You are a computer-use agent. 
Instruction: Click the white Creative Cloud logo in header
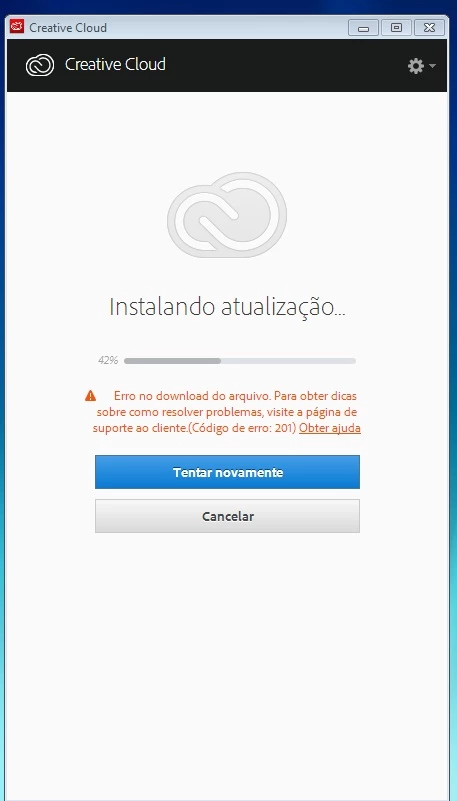[x=40, y=65]
